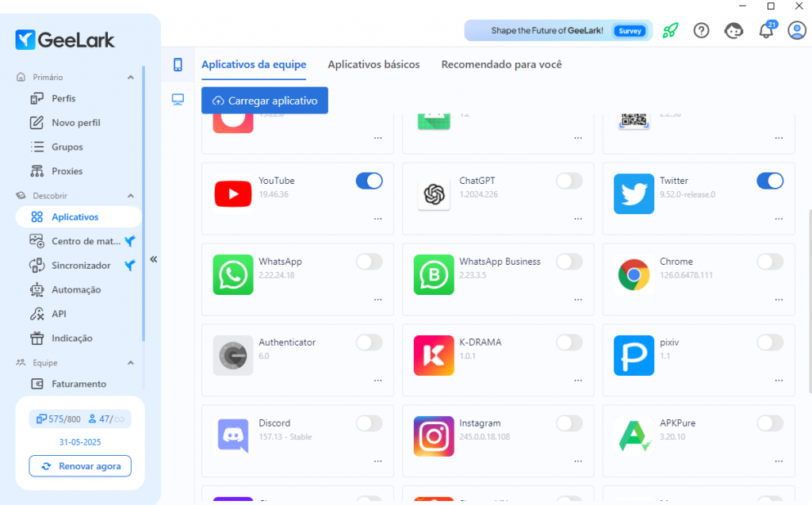Switch to Aplicativos básicos tab
The width and height of the screenshot is (812, 505).
374,64
